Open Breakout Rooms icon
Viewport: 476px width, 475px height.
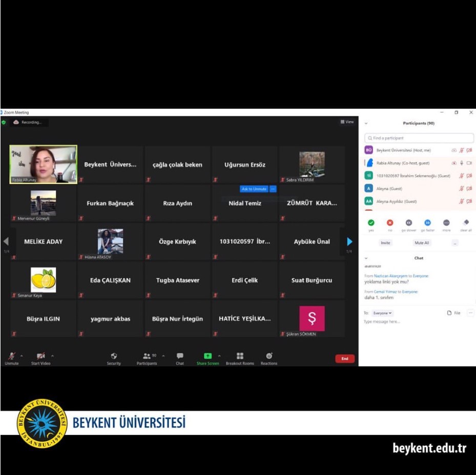(240, 356)
